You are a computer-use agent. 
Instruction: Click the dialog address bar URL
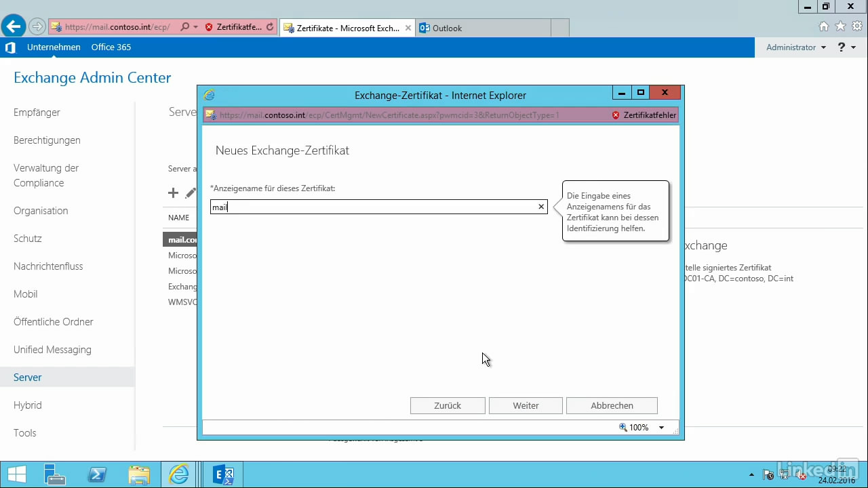tap(389, 115)
